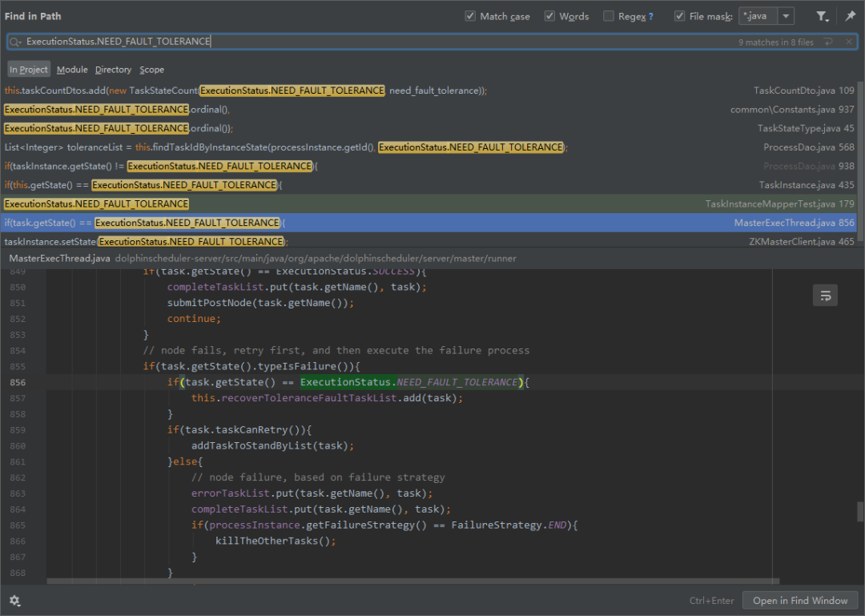The height and width of the screenshot is (616, 865).
Task: Expand the file mask dropdown arrow
Action: click(x=786, y=16)
